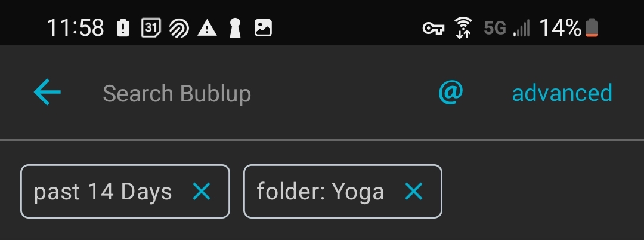Tap the fingerprint swirl status icon
This screenshot has width=644, height=240.
179,28
